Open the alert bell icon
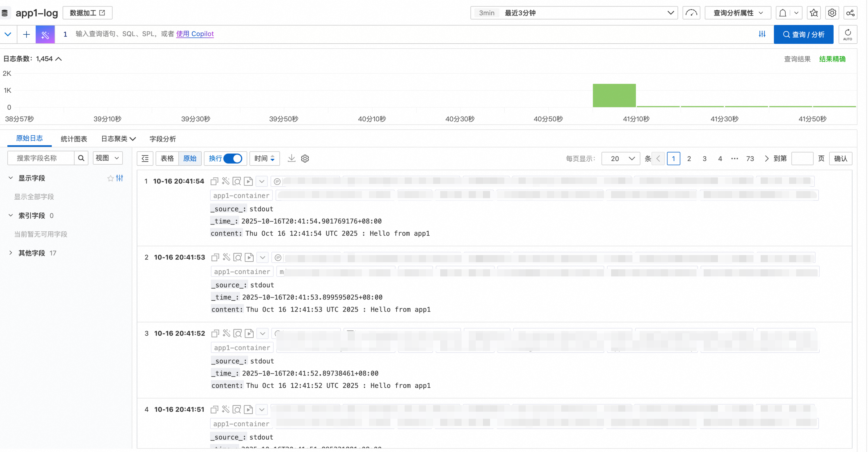This screenshot has width=868, height=452. pyautogui.click(x=783, y=13)
